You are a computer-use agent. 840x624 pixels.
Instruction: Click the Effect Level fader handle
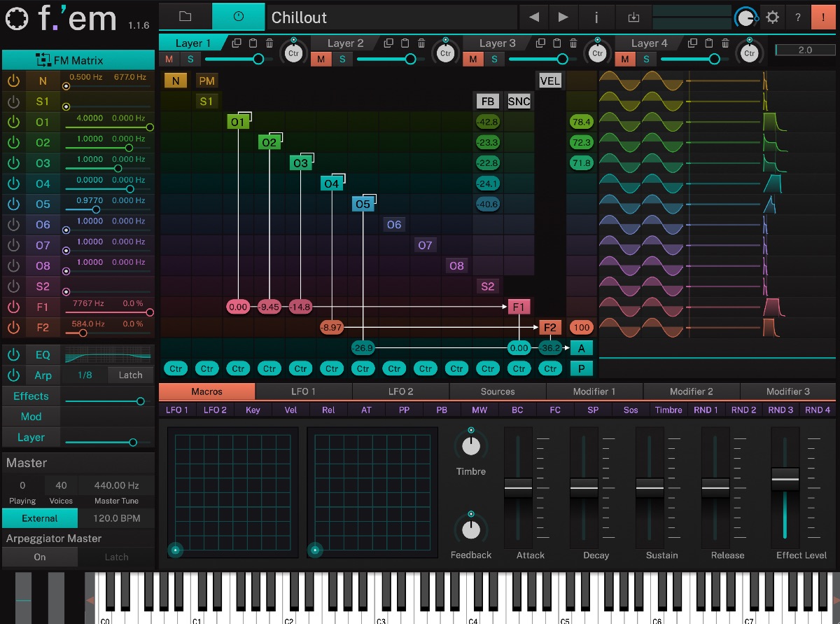click(x=785, y=480)
